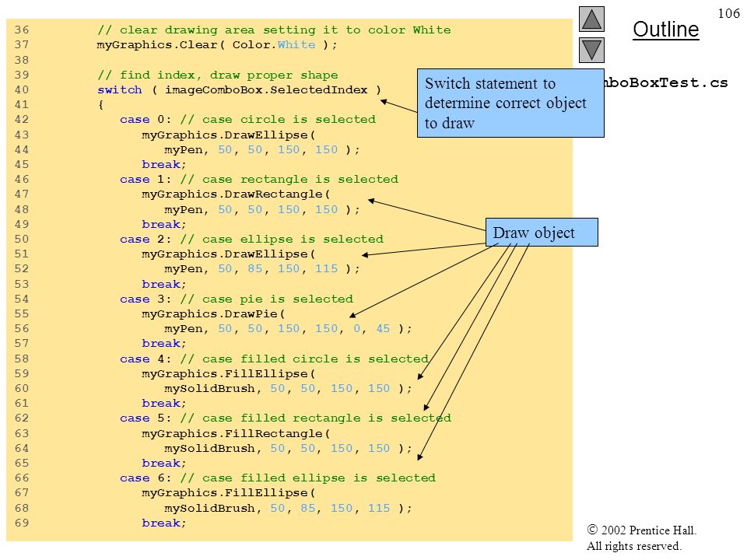Click the up arrow navigation button
747x560 pixels.
[591, 19]
